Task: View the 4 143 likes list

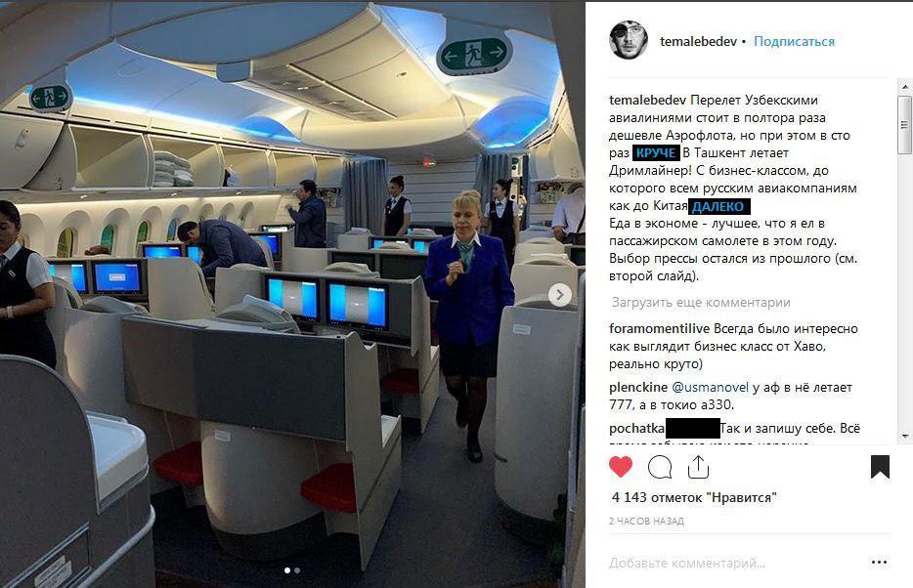Action: 694,498
